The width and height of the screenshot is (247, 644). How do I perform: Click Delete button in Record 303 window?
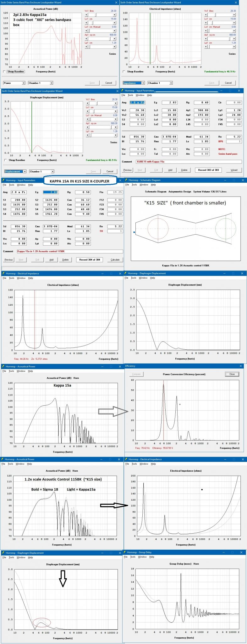tap(184, 170)
